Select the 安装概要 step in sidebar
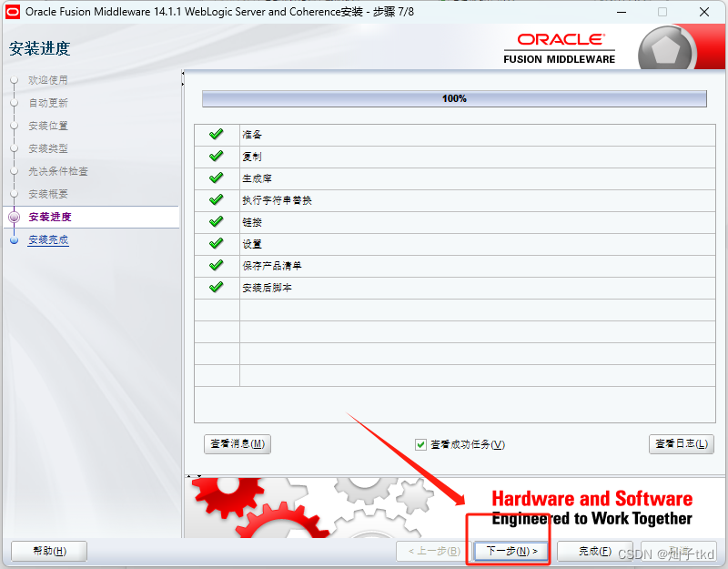Screen dimensions: 728x569 48,194
